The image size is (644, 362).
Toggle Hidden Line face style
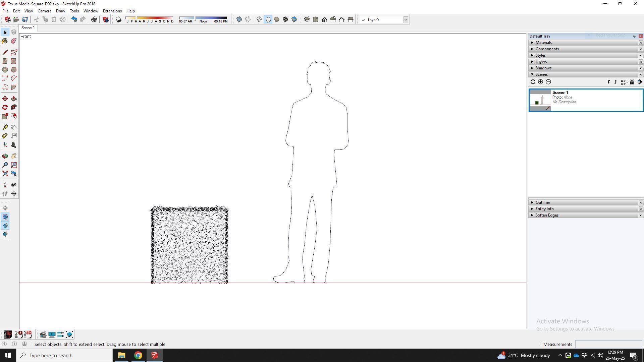coord(268,20)
